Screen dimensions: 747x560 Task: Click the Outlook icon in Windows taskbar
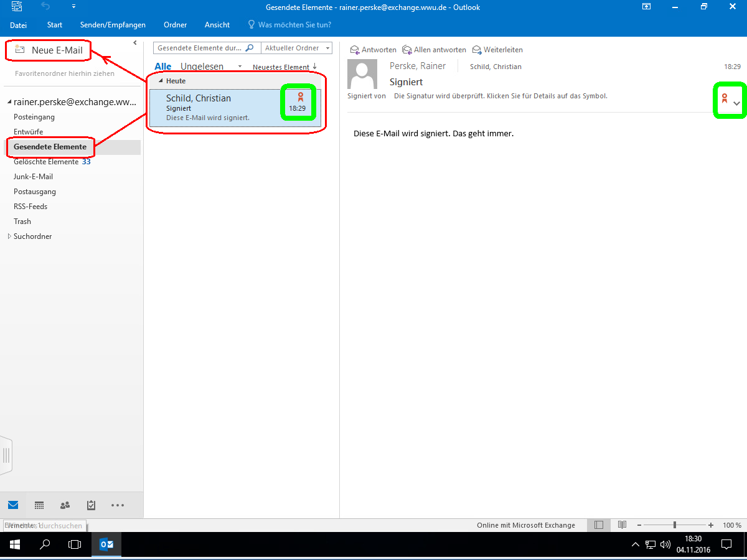pyautogui.click(x=106, y=544)
